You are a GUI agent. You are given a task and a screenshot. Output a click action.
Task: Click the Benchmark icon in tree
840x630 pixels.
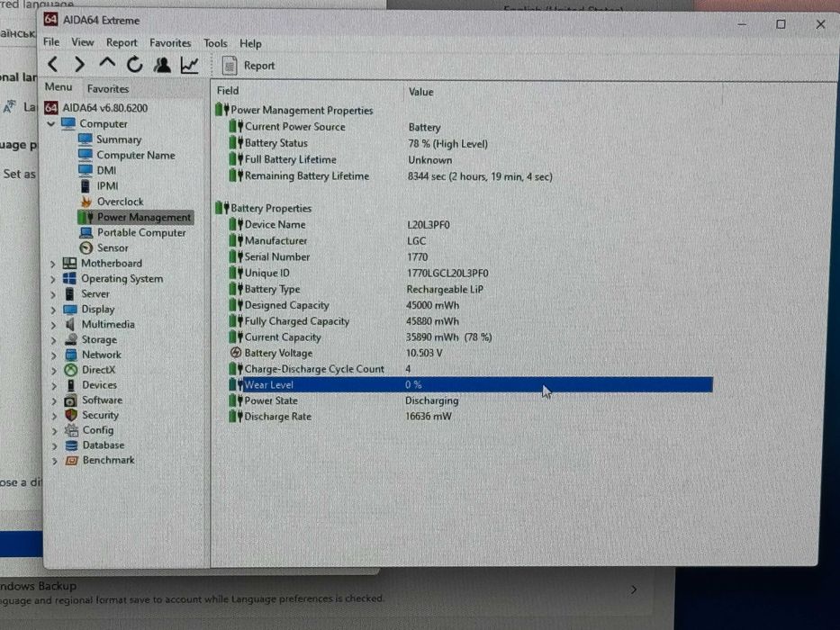tap(72, 460)
